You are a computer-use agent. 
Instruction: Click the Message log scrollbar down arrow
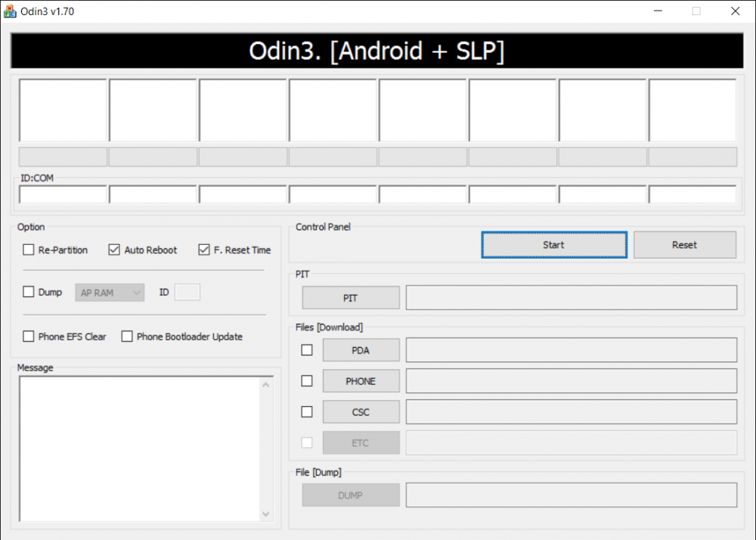pos(266,514)
